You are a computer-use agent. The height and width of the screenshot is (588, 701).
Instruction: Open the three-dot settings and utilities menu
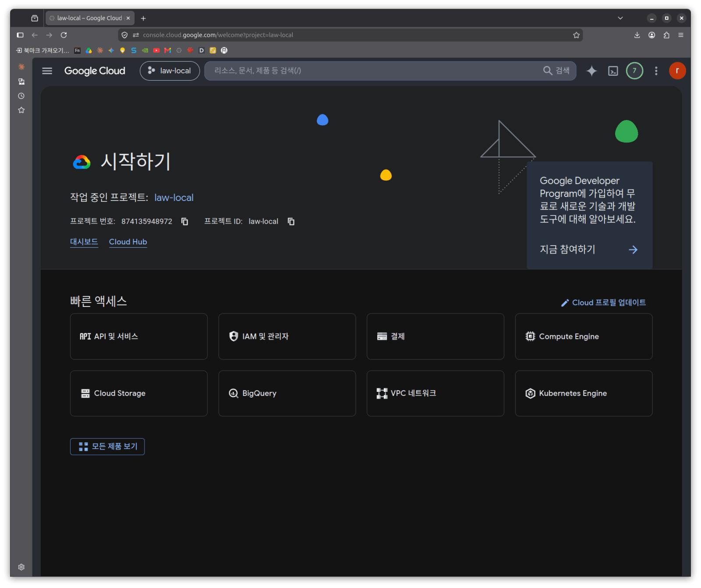656,71
